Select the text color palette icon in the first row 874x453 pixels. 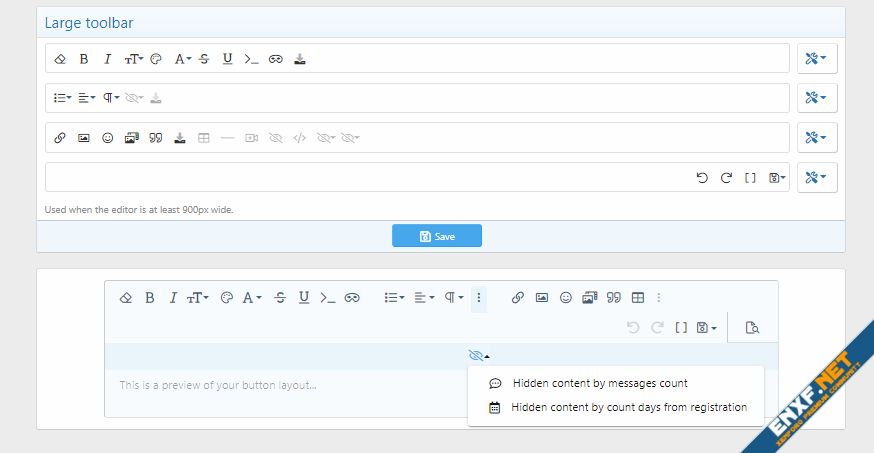point(156,59)
